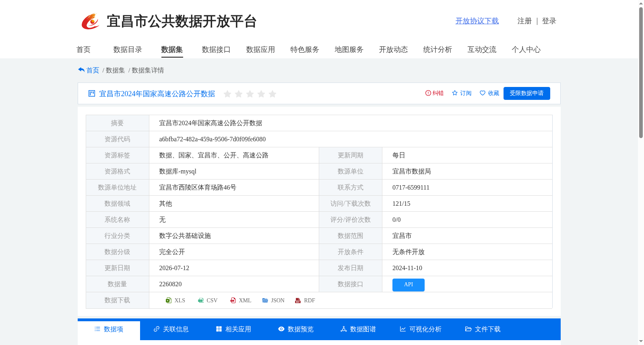Screen dimensions: 644x345
Task: Download the dataset as RDF
Action: [x=305, y=300]
